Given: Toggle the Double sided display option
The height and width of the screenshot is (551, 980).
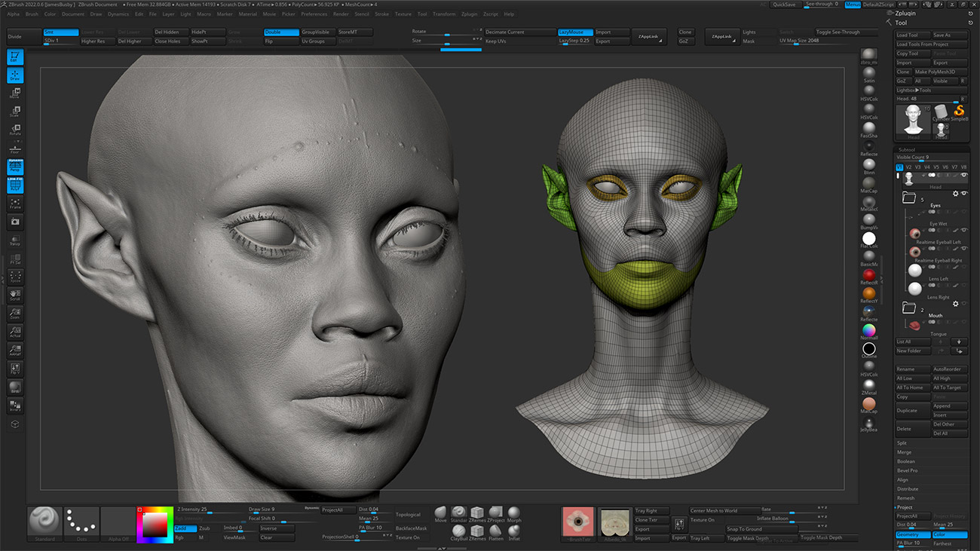Looking at the screenshot, I should 281,32.
